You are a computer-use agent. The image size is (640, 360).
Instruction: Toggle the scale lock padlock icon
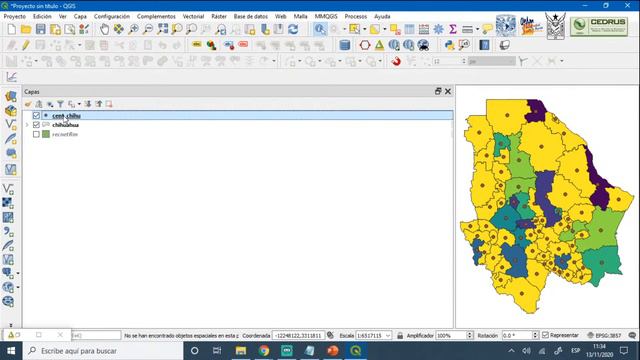[400, 336]
